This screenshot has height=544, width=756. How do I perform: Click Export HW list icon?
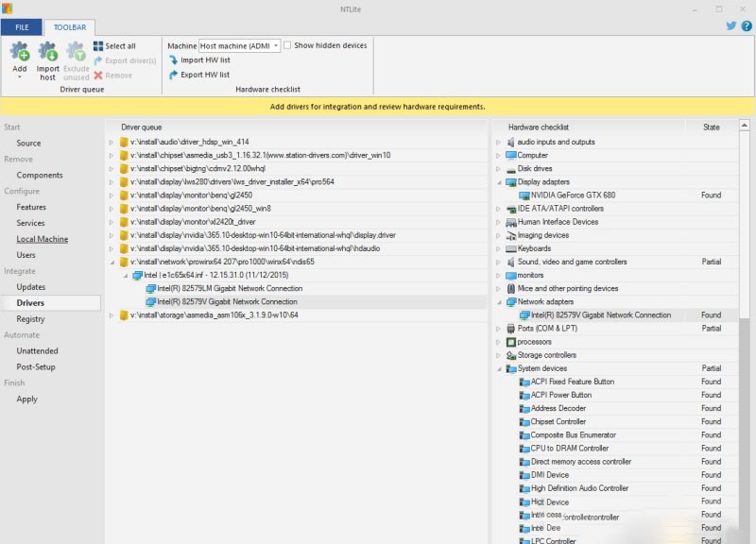click(173, 75)
